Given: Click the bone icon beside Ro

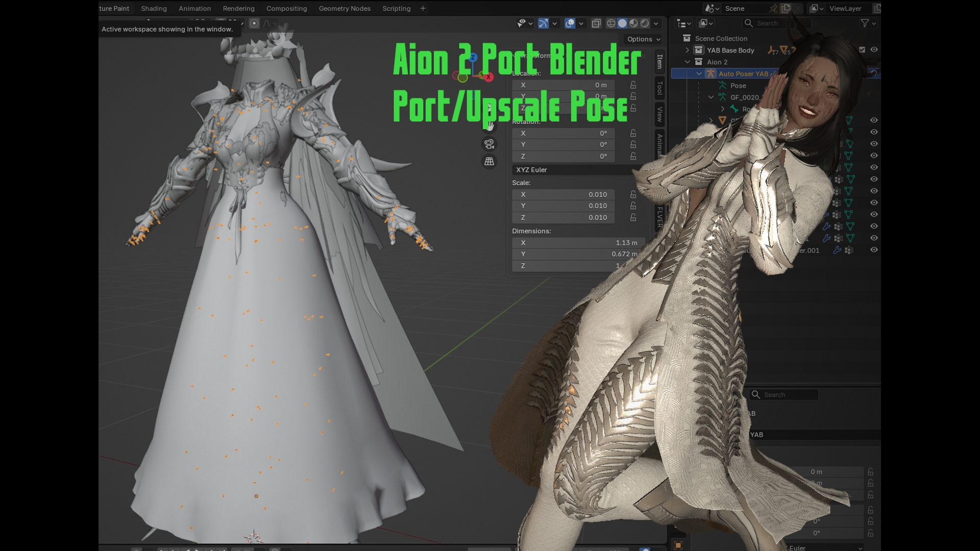Looking at the screenshot, I should click(734, 109).
